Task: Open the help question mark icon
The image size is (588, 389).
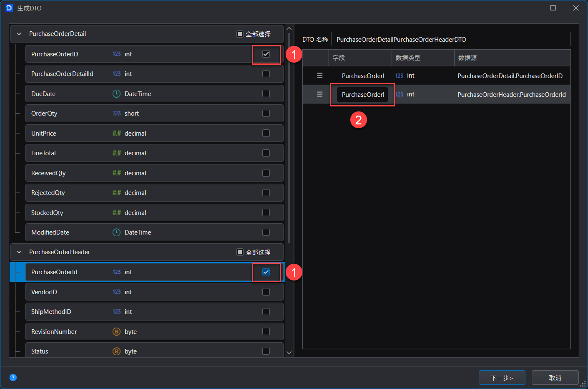Action: (13, 378)
